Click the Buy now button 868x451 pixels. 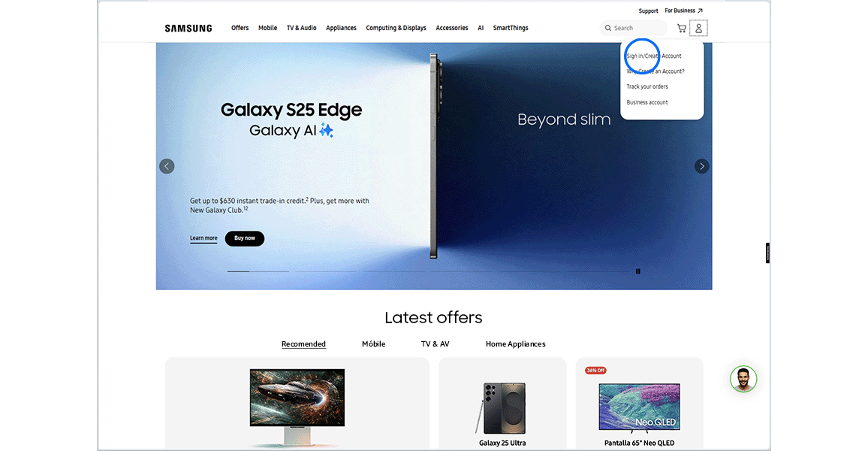point(245,238)
